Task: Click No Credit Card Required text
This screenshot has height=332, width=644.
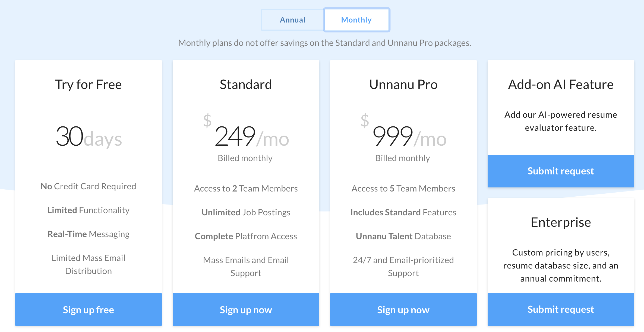Action: coord(89,186)
